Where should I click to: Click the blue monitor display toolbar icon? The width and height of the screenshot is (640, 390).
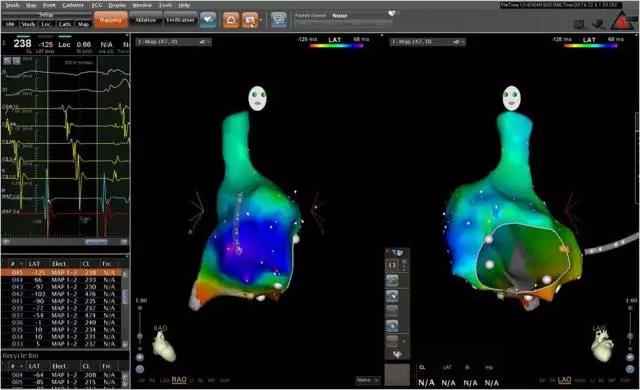point(279,20)
